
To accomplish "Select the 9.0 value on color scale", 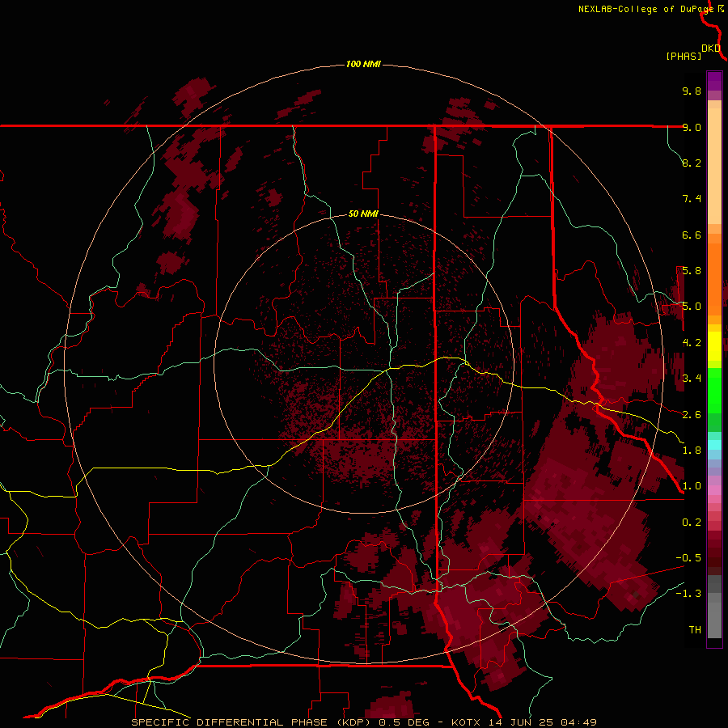I will click(x=692, y=127).
